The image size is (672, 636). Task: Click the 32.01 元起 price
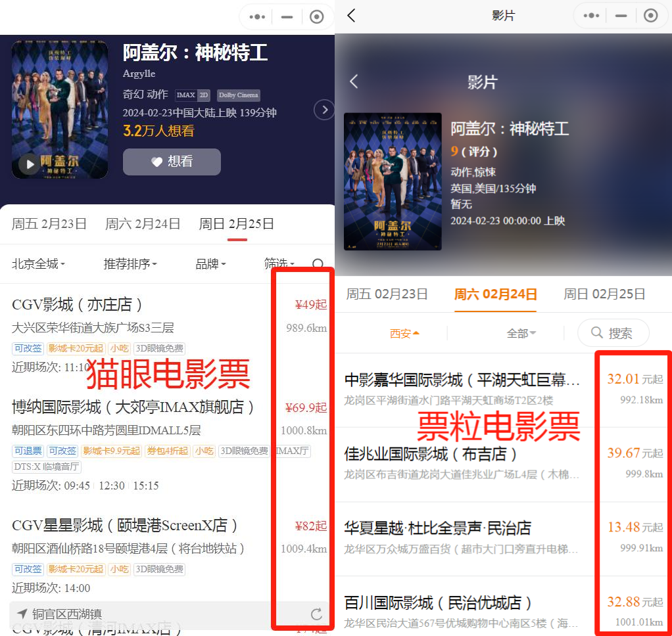635,378
